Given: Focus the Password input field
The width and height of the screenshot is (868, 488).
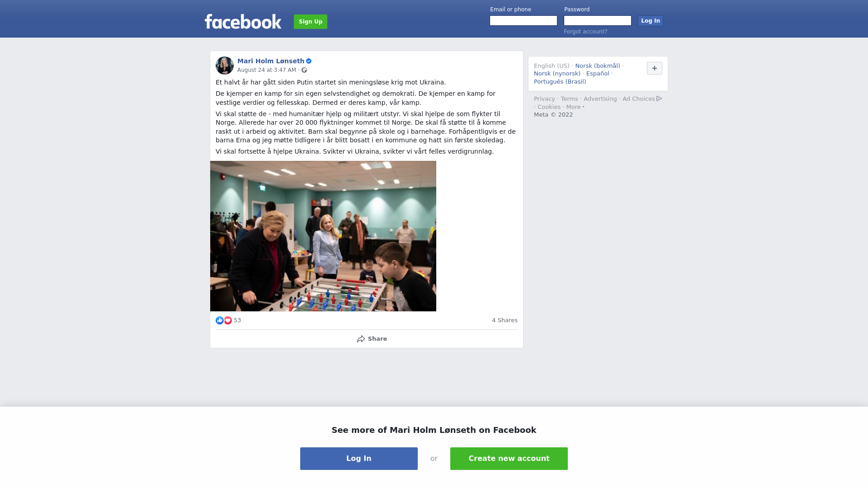Looking at the screenshot, I should (598, 21).
